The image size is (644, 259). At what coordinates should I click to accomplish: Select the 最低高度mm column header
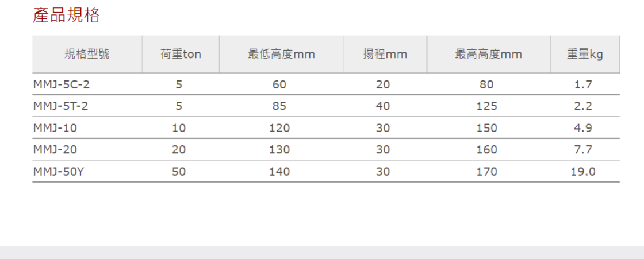coord(281,55)
